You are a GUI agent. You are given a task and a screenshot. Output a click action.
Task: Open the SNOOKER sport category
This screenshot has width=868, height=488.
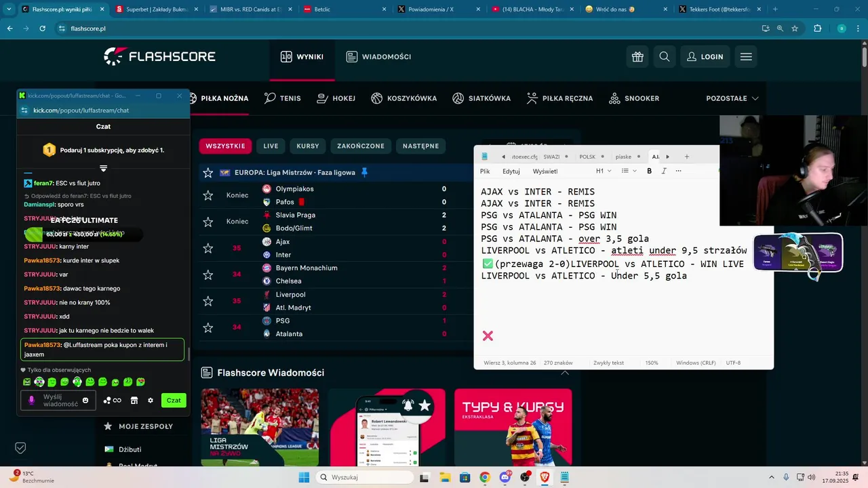[x=634, y=98]
